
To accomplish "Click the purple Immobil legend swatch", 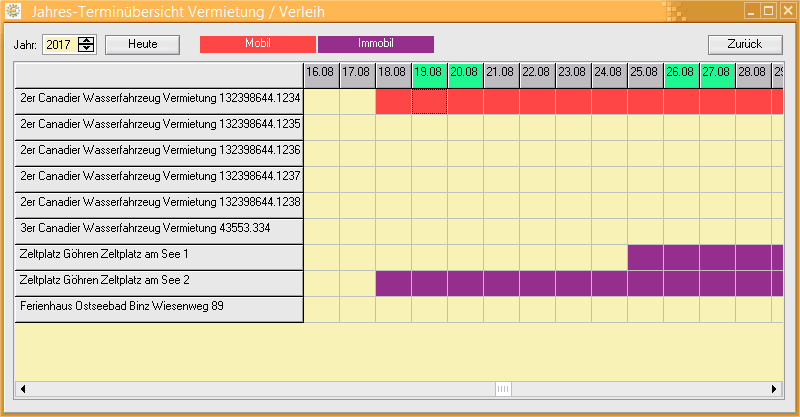I will click(x=375, y=45).
